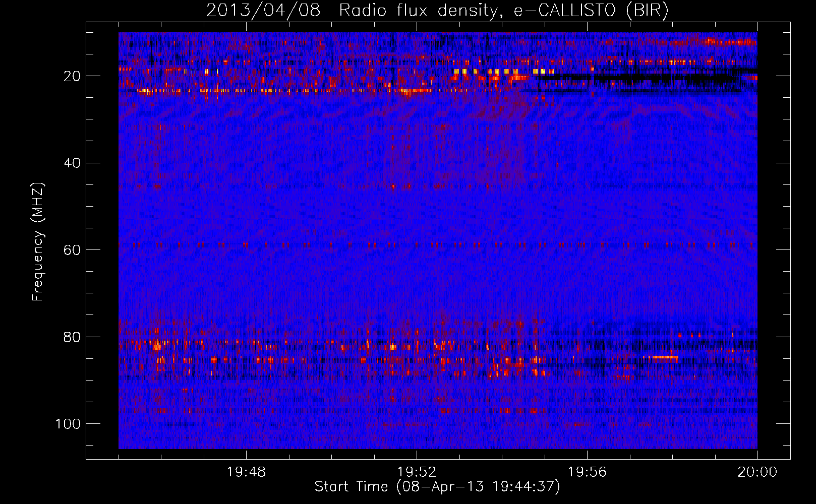Click the 19:48 time tick label
816x504 pixels.
[246, 472]
